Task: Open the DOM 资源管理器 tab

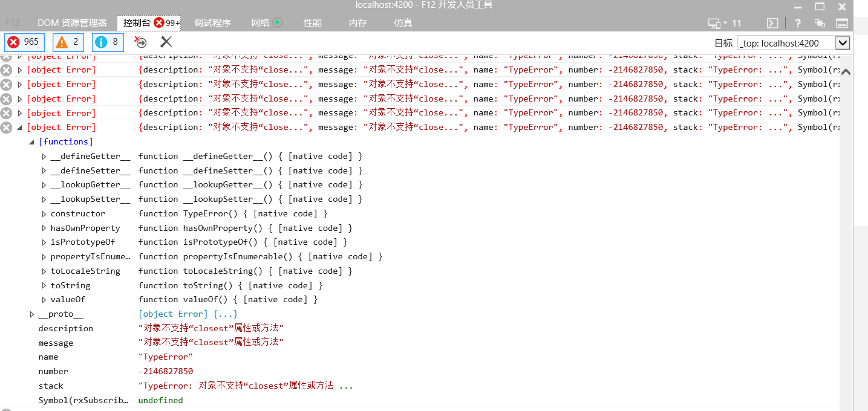Action: [x=72, y=22]
